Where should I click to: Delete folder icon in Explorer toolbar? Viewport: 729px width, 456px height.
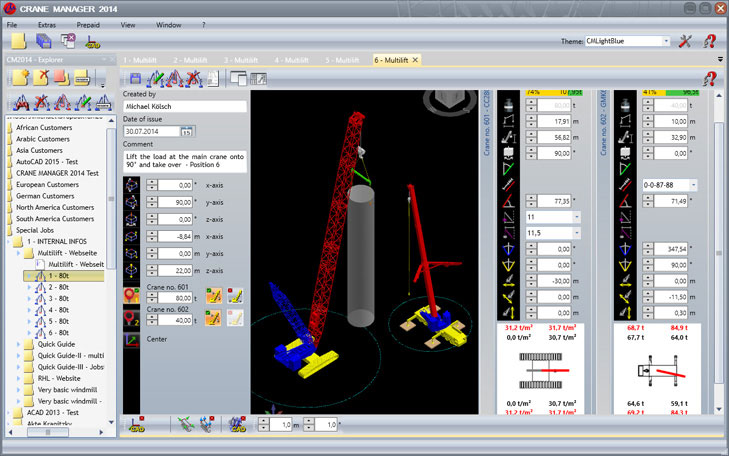41,77
